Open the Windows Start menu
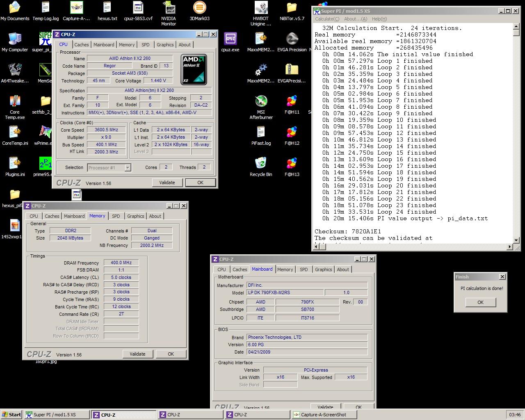This screenshot has width=525, height=420. point(11,415)
